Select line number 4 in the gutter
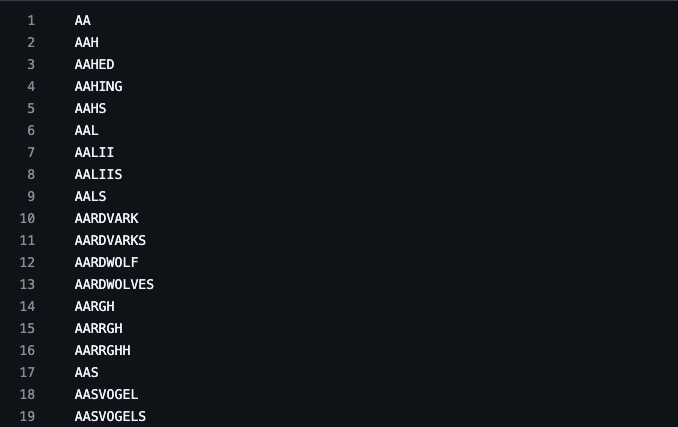 30,86
